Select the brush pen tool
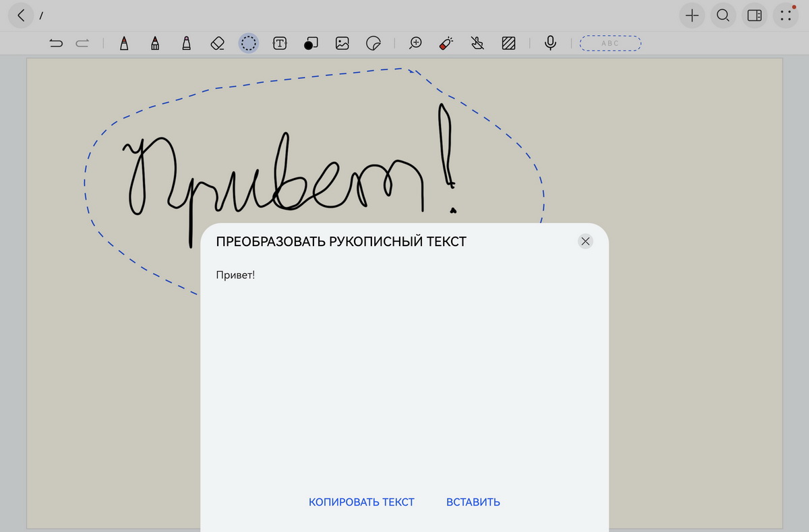The width and height of the screenshot is (809, 532). point(155,44)
